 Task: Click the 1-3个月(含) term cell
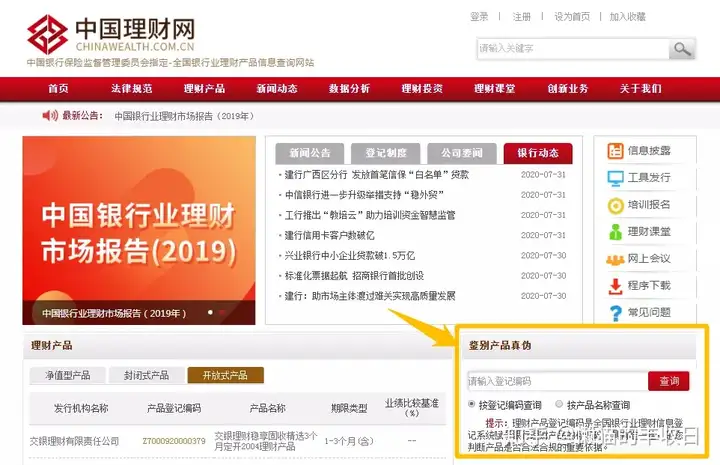(349, 441)
